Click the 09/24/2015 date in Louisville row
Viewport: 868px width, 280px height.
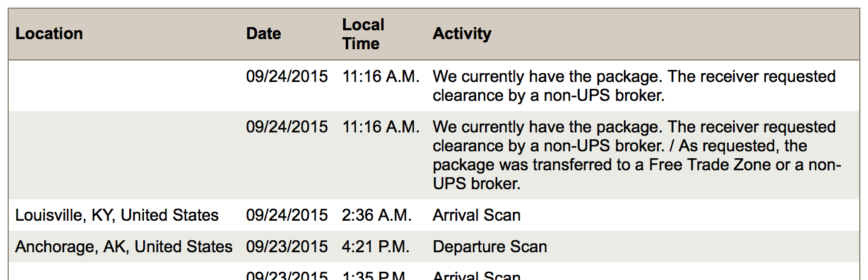coord(287,215)
